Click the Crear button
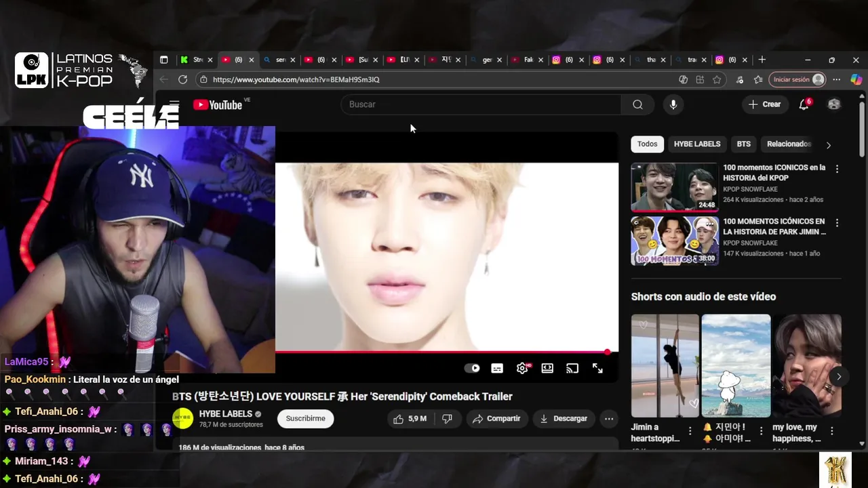Image resolution: width=868 pixels, height=488 pixels. pyautogui.click(x=765, y=104)
